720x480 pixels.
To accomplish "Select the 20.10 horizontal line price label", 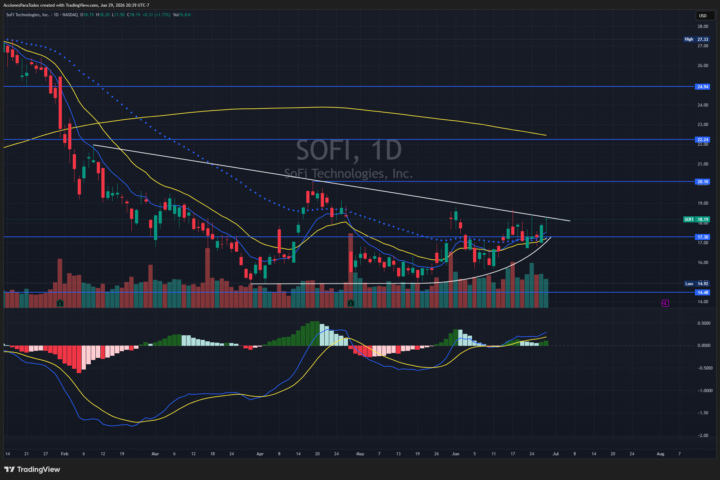I will (x=703, y=182).
